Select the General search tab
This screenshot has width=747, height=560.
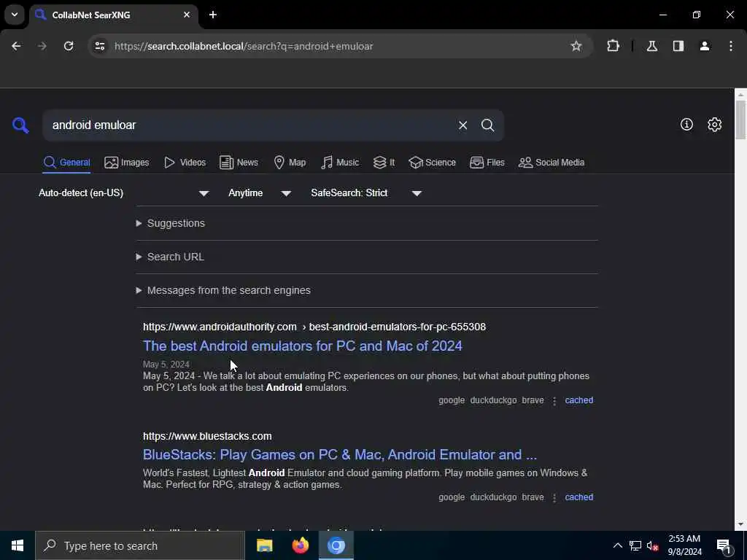(x=66, y=163)
